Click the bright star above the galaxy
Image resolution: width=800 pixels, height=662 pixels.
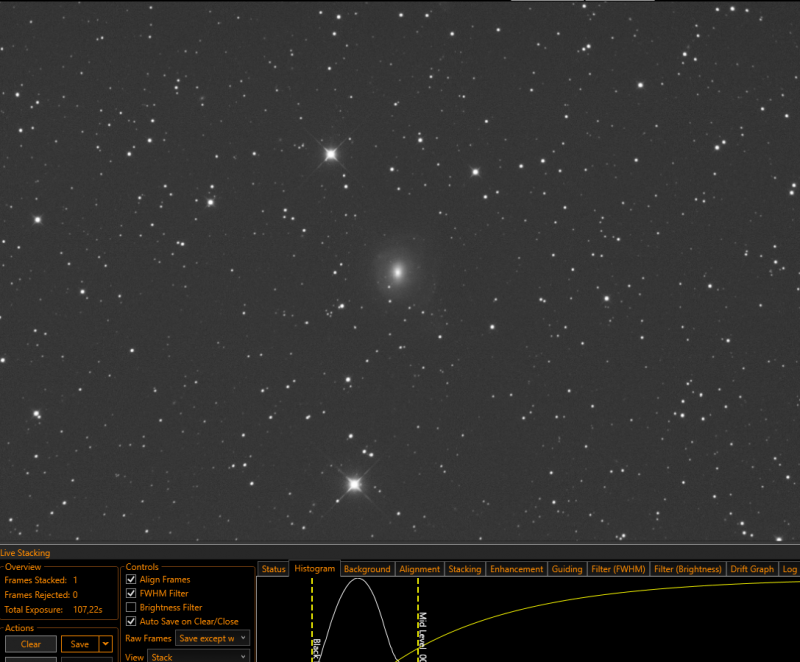pyautogui.click(x=331, y=154)
